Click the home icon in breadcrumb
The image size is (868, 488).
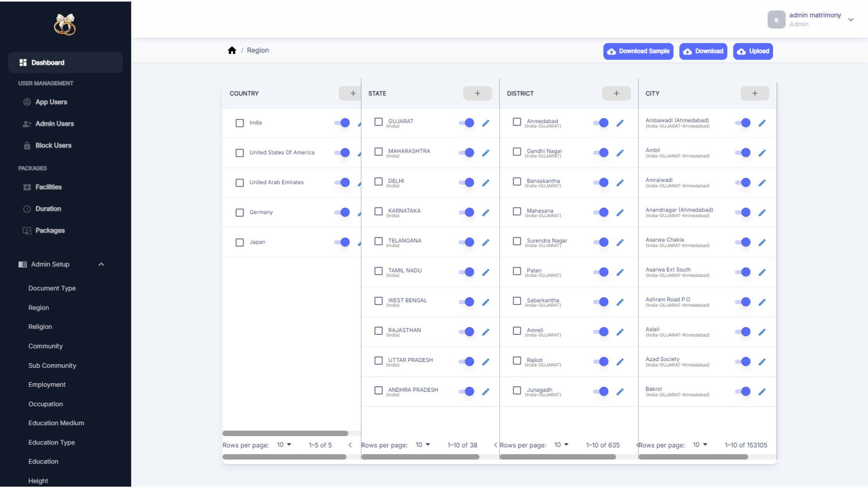point(232,51)
